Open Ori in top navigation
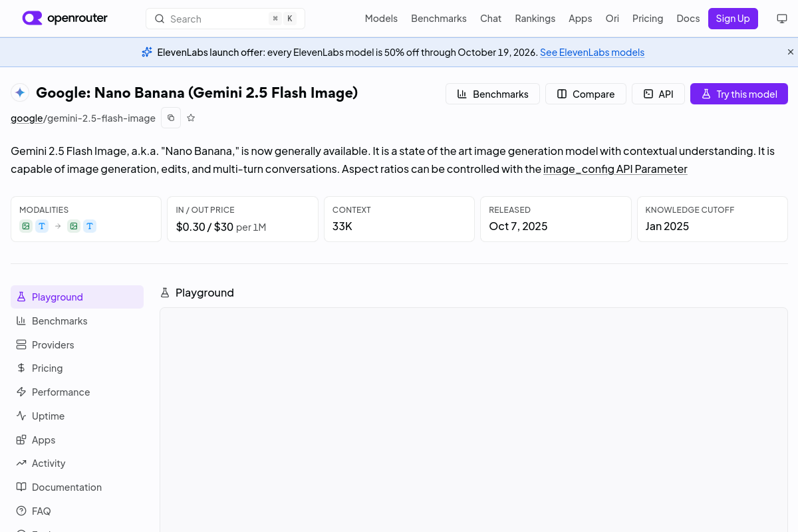The image size is (798, 532). pos(612,19)
